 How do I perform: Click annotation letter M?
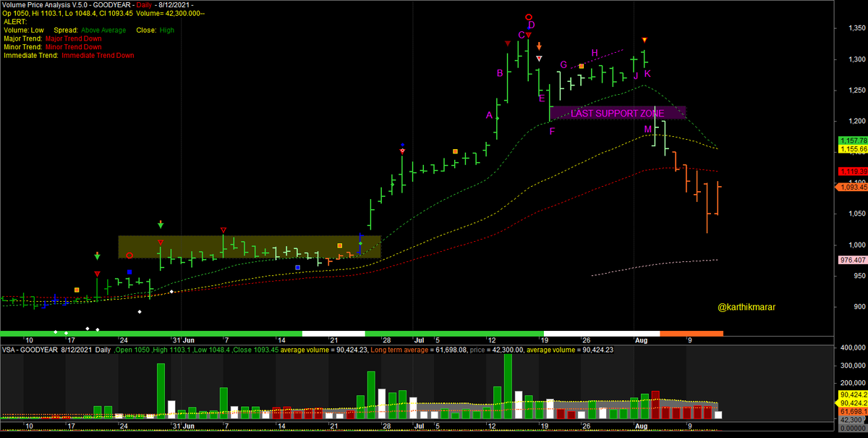(648, 129)
